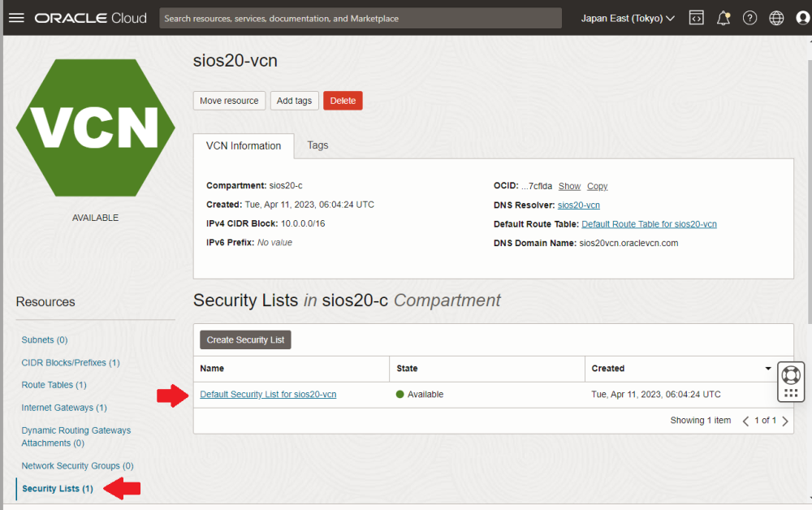This screenshot has width=812, height=510.
Task: Open the Cloud Shell developer tools icon
Action: tap(697, 18)
